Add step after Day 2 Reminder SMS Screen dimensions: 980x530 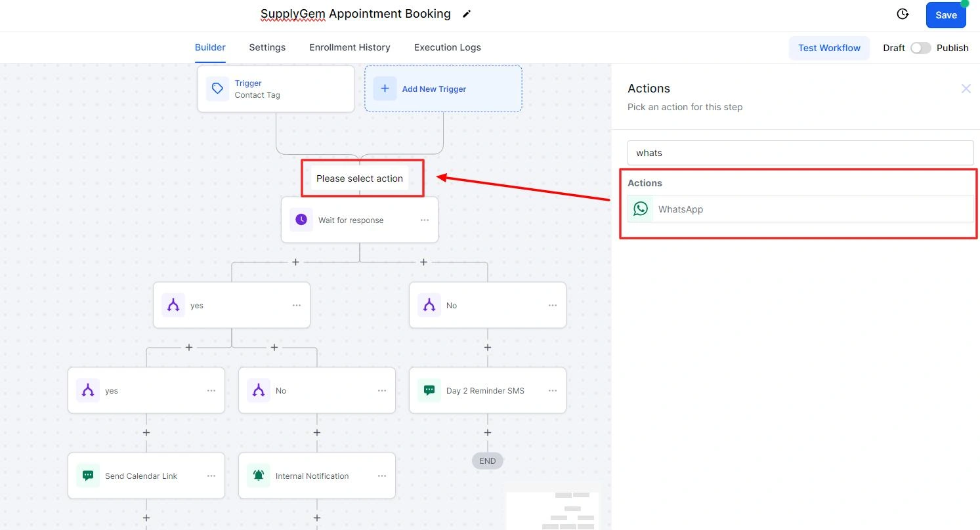click(x=488, y=432)
